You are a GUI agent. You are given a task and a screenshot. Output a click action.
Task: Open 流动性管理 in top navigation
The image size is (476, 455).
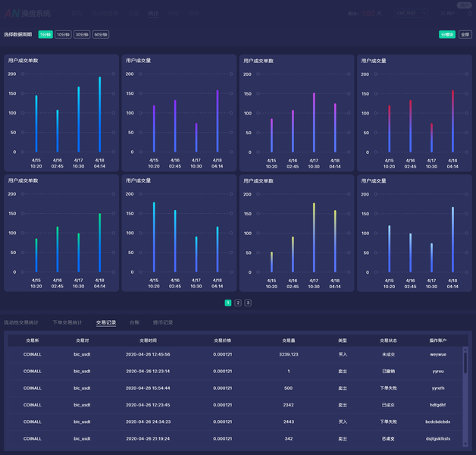coord(105,14)
